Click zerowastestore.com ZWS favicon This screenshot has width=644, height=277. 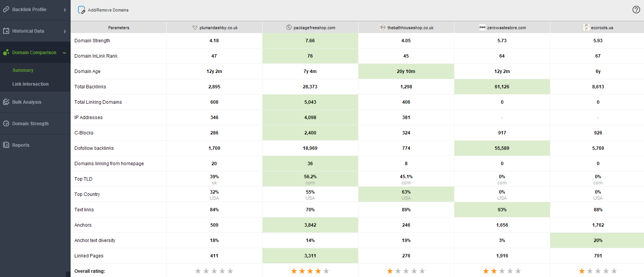click(x=482, y=27)
